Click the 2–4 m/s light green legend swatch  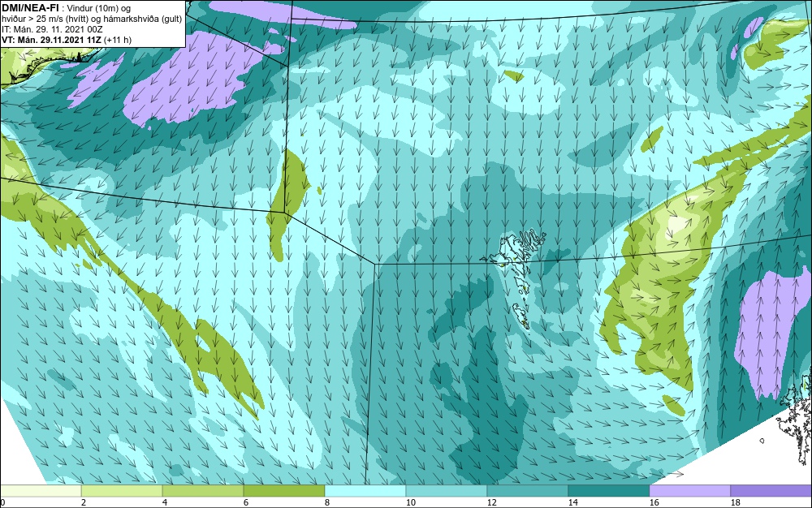pos(122,490)
